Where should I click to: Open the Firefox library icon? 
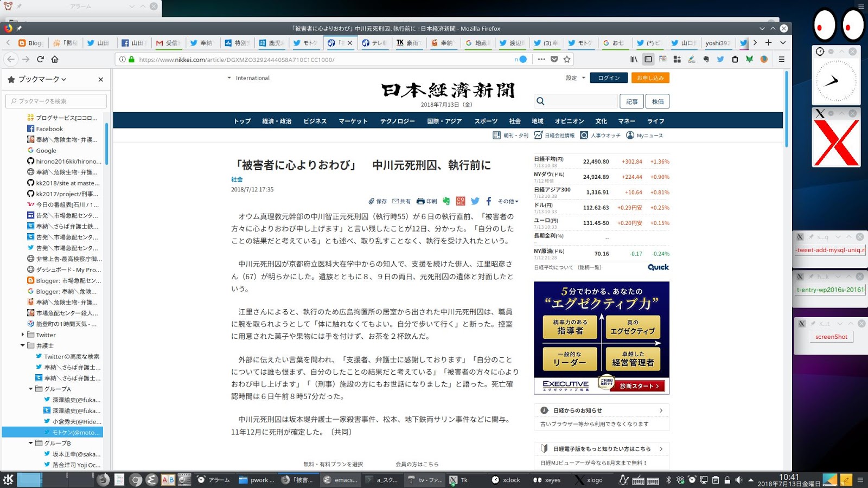tap(634, 59)
